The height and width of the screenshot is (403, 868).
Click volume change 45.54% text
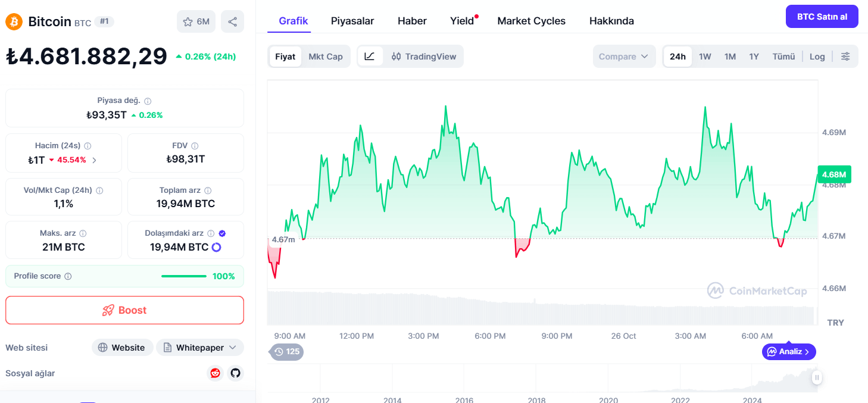pos(71,160)
